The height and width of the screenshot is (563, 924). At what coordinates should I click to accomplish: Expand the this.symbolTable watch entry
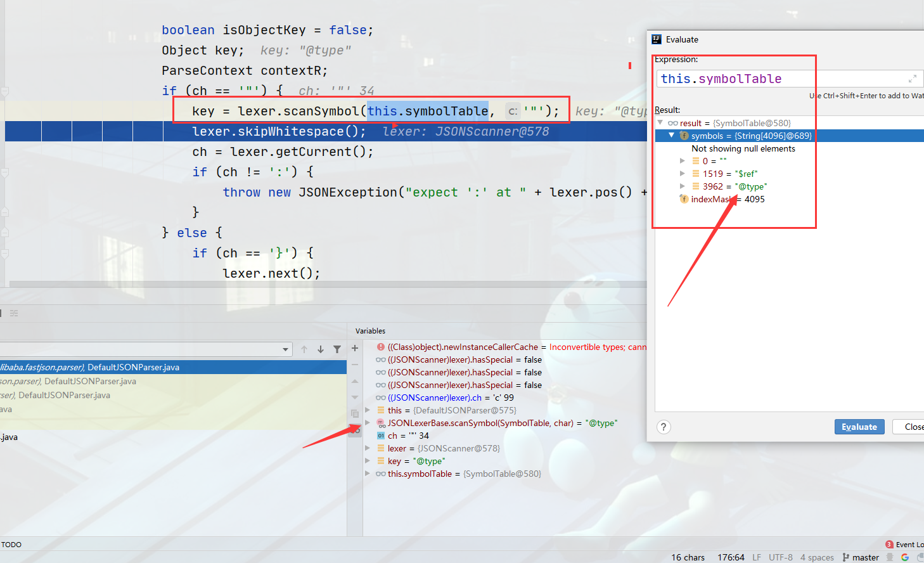coord(368,474)
